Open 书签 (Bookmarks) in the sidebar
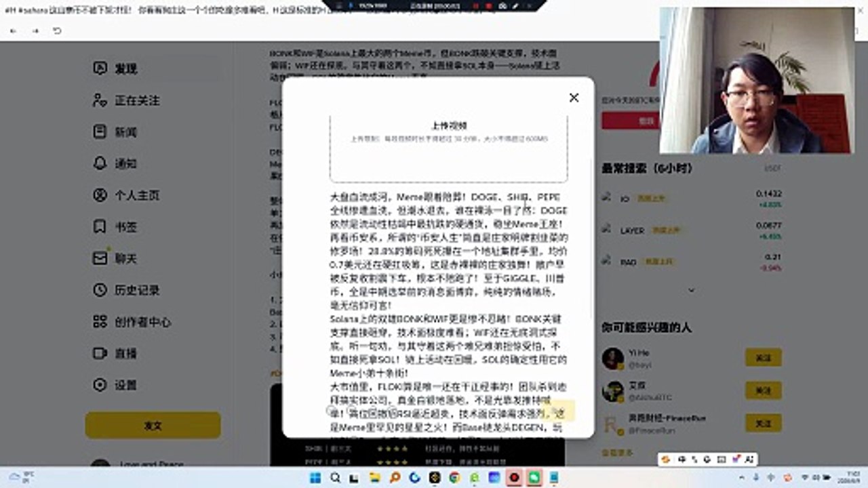Viewport: 868px width, 488px height. pyautogui.click(x=115, y=226)
